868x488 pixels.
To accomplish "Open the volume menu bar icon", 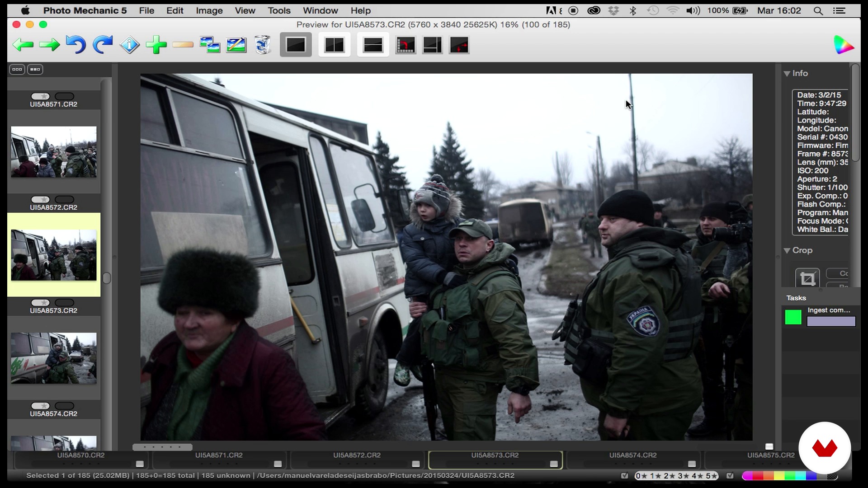I will (x=693, y=10).
